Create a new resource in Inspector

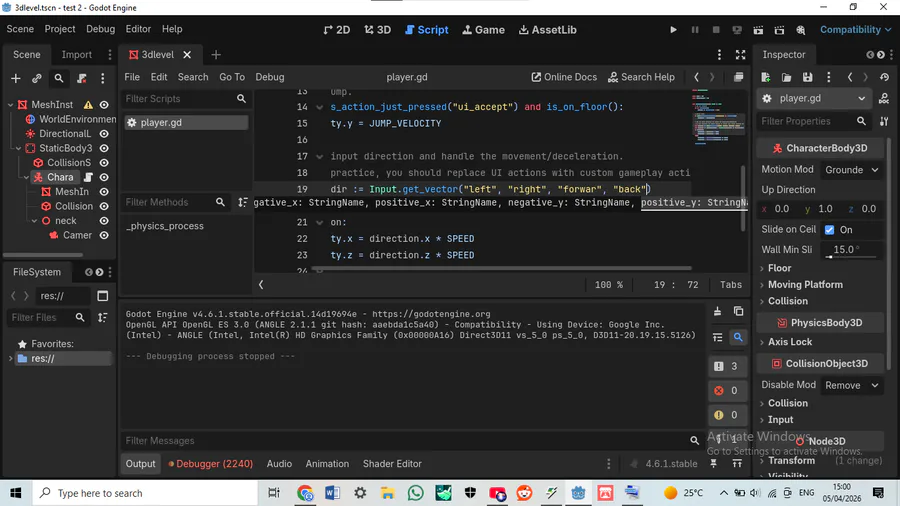click(766, 77)
